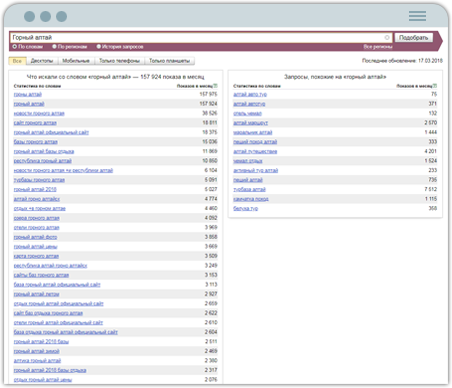
Task: Open 'горный алтай базы отдыха' link
Action: click(44, 151)
